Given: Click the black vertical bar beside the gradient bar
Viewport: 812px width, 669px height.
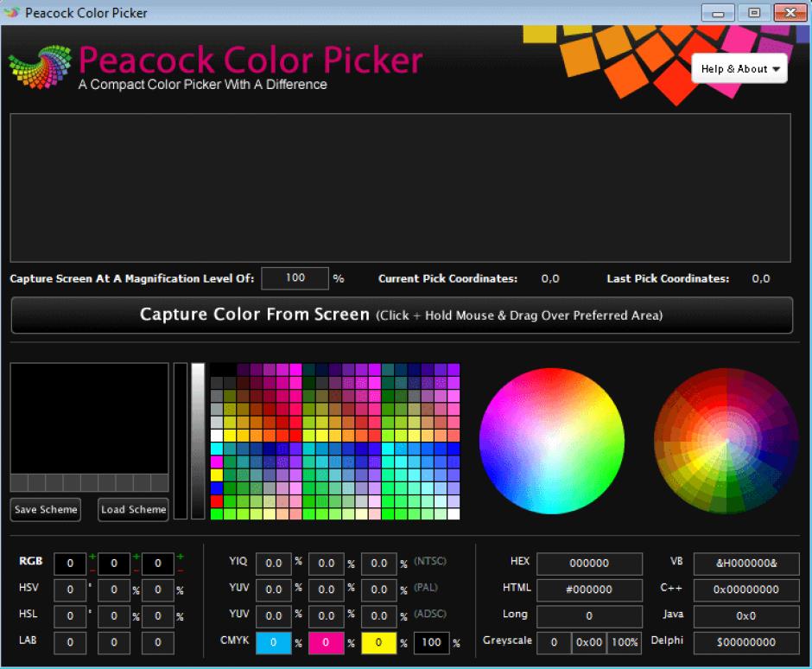Looking at the screenshot, I should click(x=181, y=441).
